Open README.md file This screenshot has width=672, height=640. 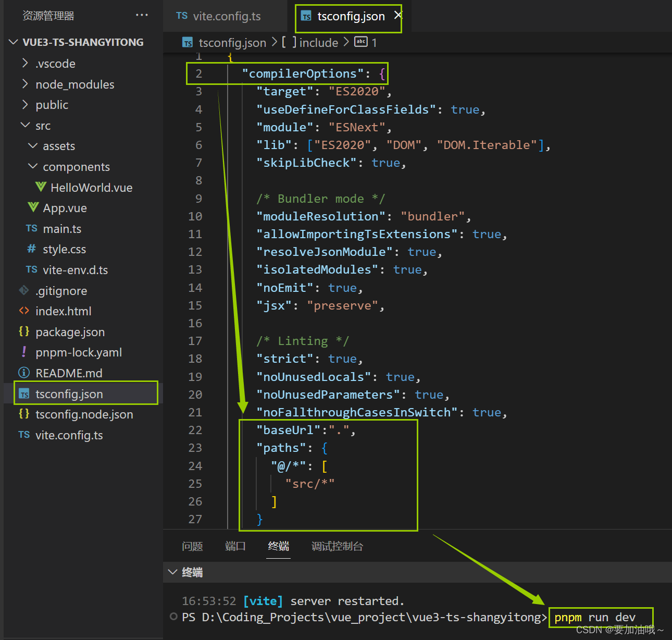coord(69,373)
